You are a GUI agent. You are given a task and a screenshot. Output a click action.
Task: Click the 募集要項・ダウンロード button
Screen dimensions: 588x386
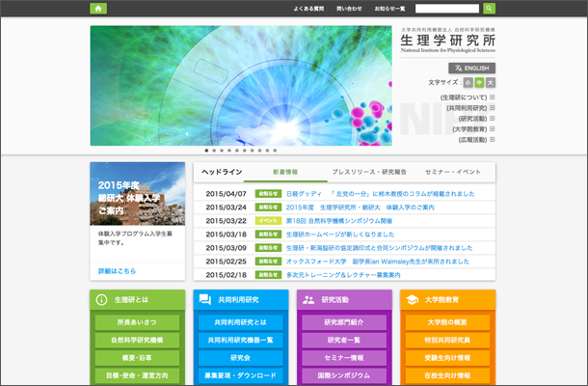click(241, 375)
